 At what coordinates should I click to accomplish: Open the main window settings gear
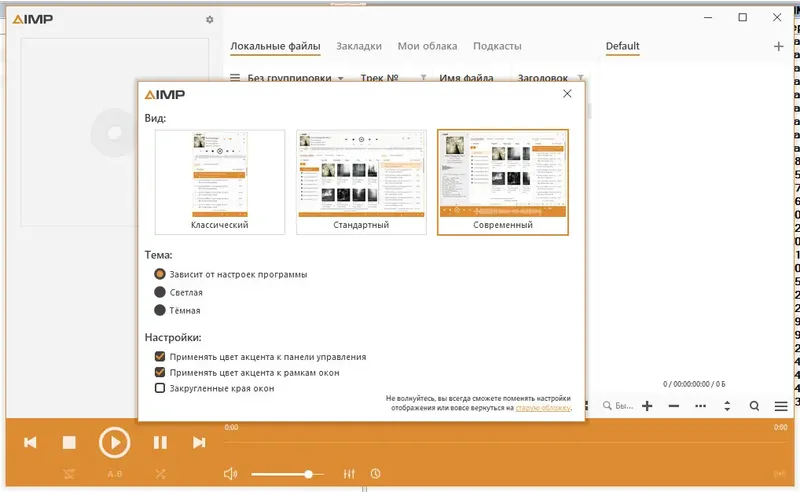coord(210,19)
